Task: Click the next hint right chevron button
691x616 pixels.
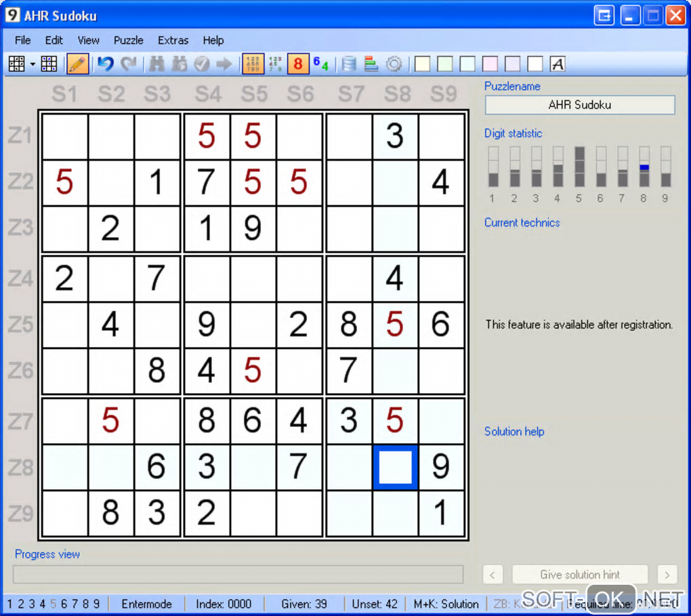Action: click(x=667, y=575)
